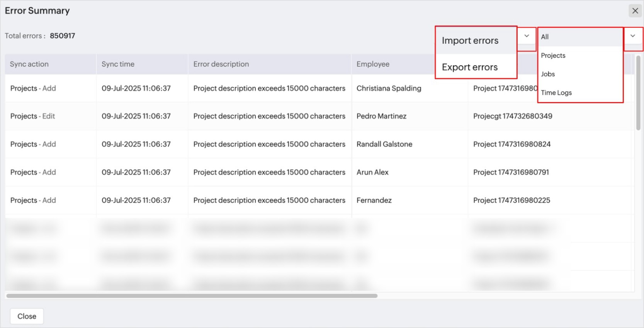644x328 pixels.
Task: Expand the module filter dropdown chevron
Action: click(633, 36)
